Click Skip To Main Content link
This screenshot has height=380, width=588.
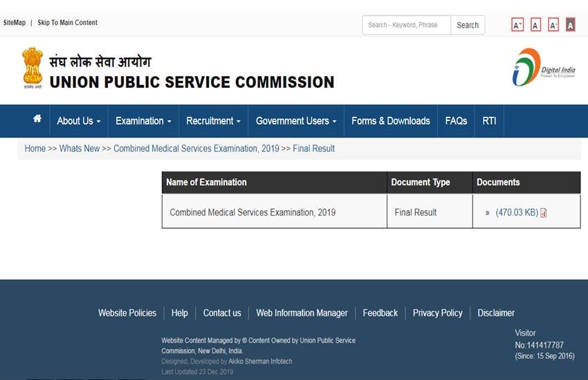(67, 23)
